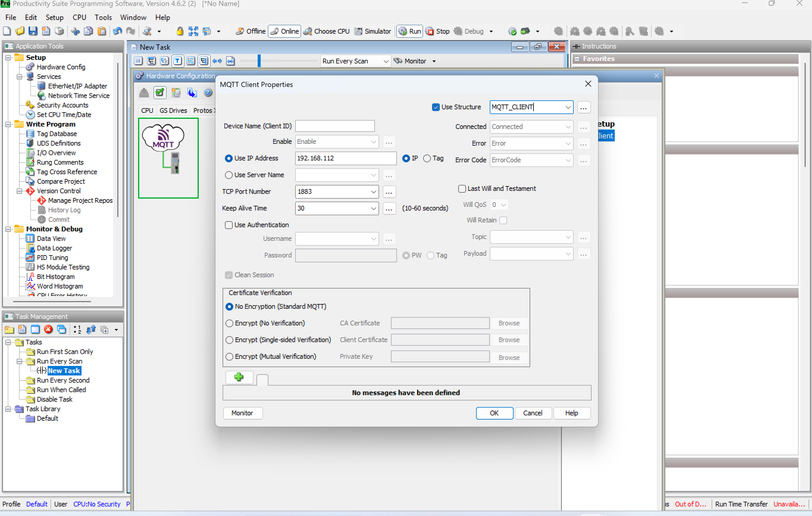The height and width of the screenshot is (516, 812).
Task: Open the MQTT_CLIENT structure dropdown
Action: (x=568, y=107)
